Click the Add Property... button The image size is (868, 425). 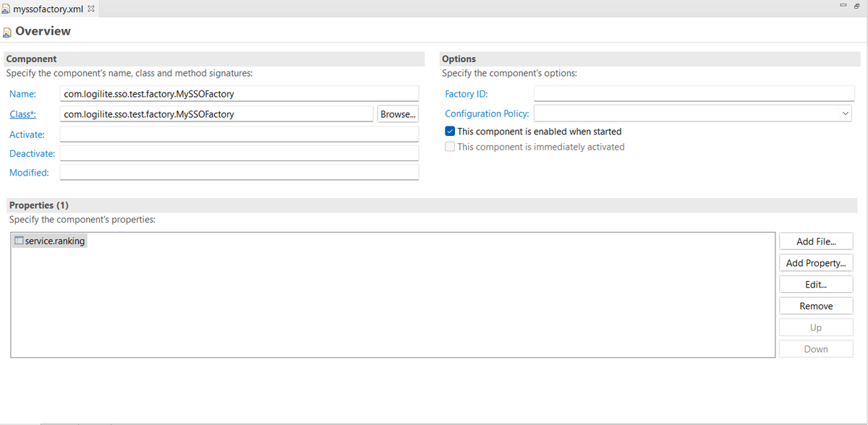[x=816, y=263]
